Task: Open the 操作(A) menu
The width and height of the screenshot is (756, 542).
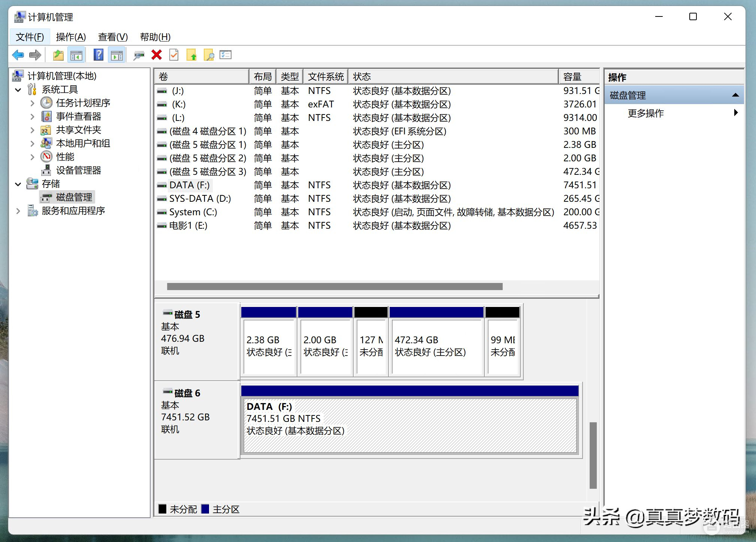Action: click(71, 37)
